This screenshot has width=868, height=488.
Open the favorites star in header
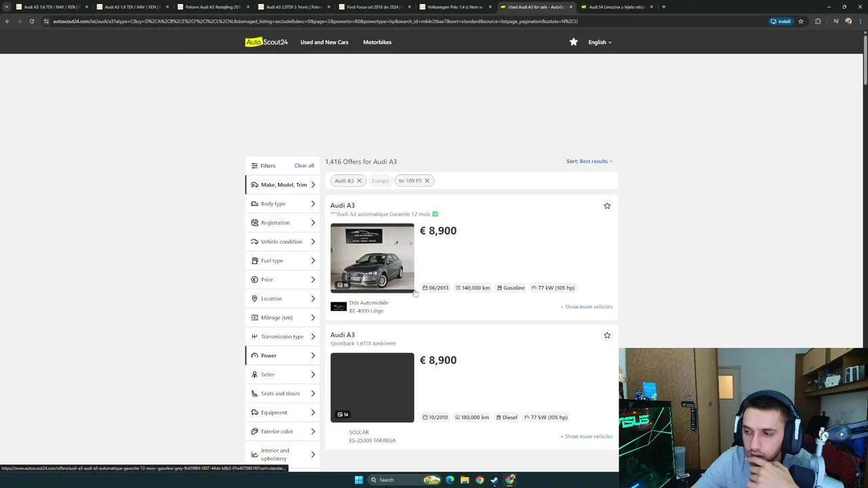(x=574, y=42)
